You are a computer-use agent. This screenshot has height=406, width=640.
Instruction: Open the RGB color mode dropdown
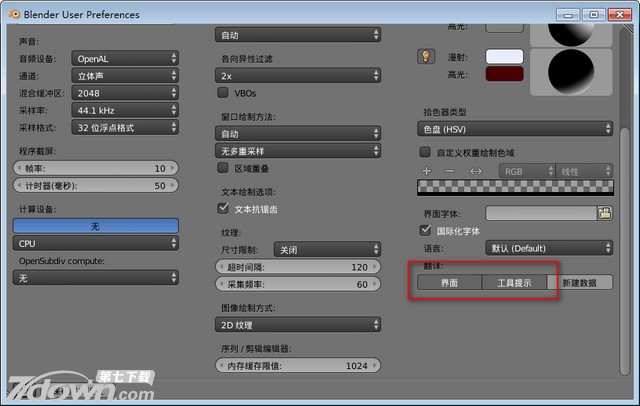pyautogui.click(x=527, y=171)
